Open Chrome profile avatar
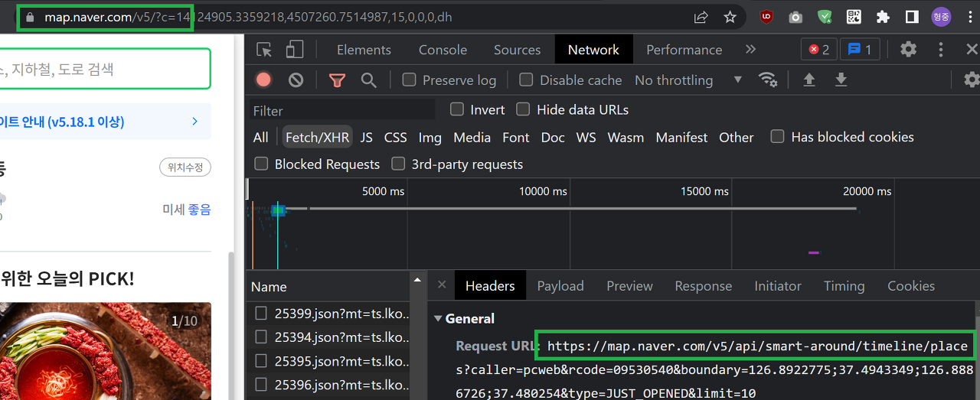 (941, 17)
